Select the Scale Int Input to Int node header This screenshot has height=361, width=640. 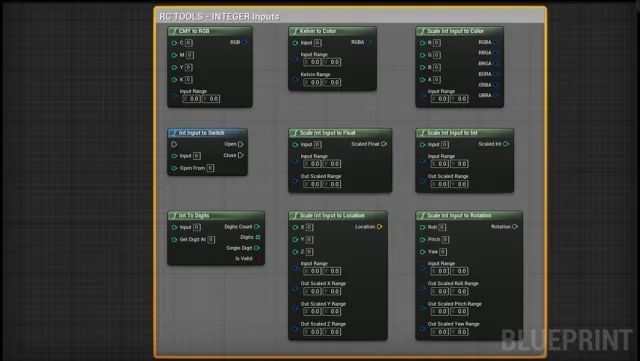click(464, 133)
